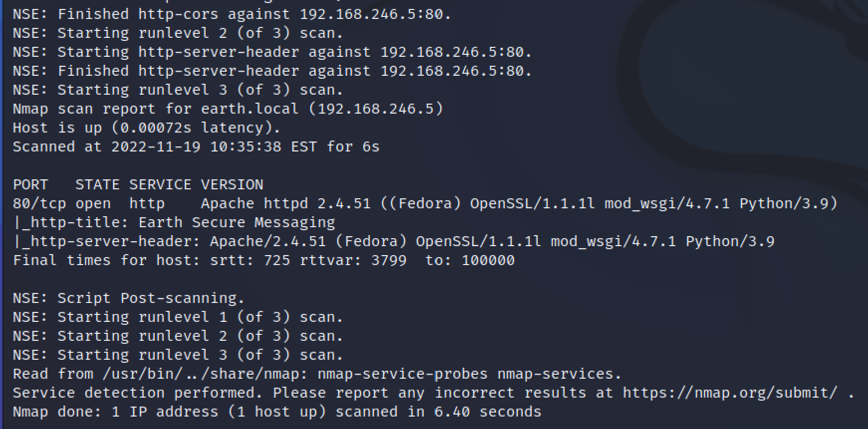Click the IP address in parentheses after earth.local
Screen dimensions: 868x429
click(x=375, y=109)
